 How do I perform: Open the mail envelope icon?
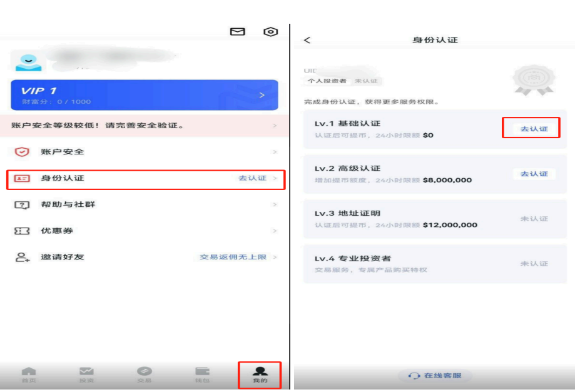tap(237, 31)
